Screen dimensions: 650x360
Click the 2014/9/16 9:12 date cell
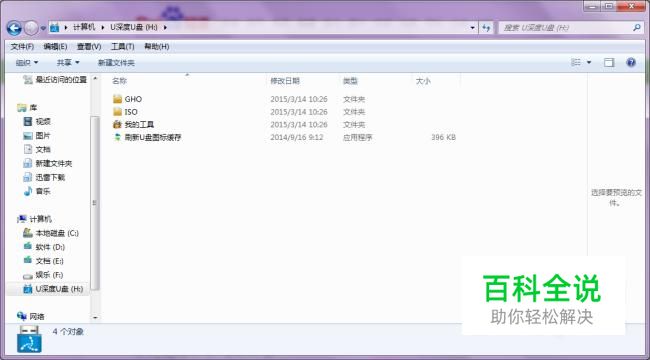pyautogui.click(x=296, y=137)
